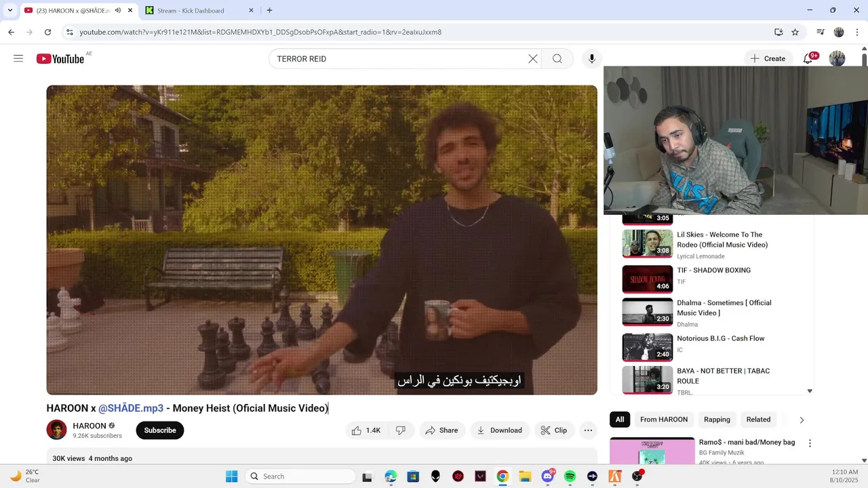Show more filter chips with right arrow
This screenshot has height=488, width=868.
click(802, 420)
